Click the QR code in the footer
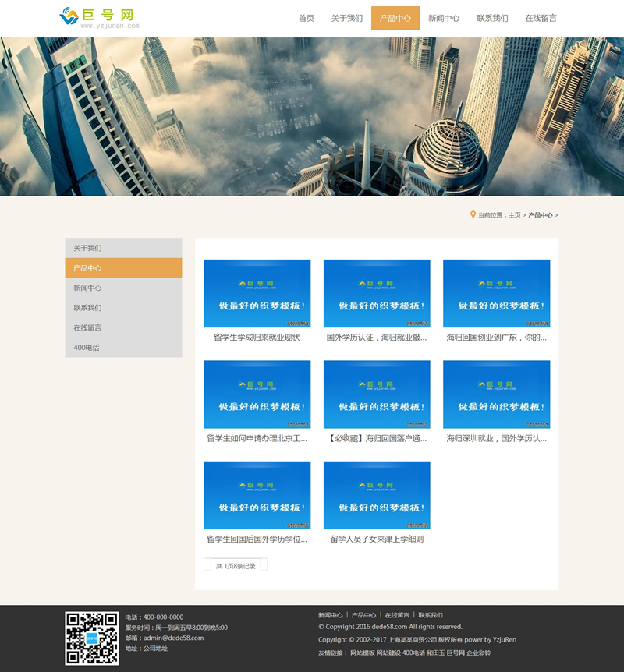624x672 pixels. 92,638
